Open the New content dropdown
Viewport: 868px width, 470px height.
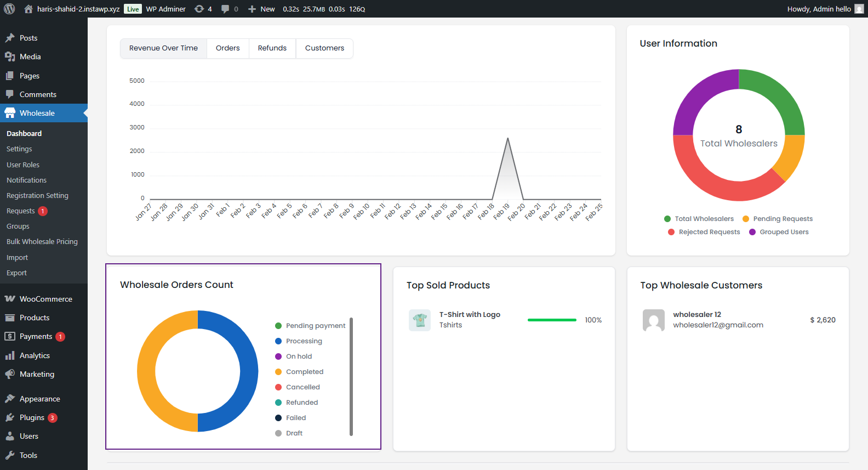pos(261,9)
